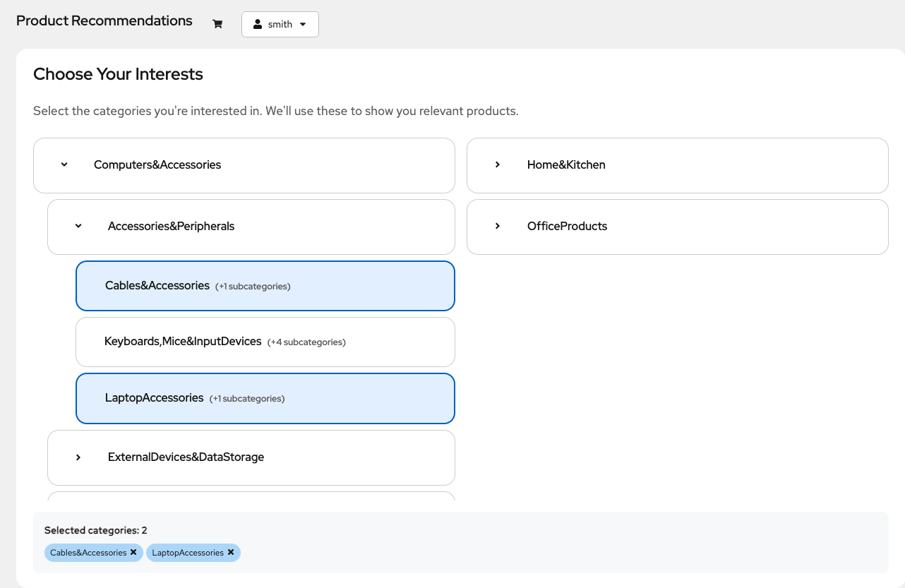The image size is (905, 588).
Task: Click the ExternalDevices&DataStorage label
Action: [x=186, y=457]
